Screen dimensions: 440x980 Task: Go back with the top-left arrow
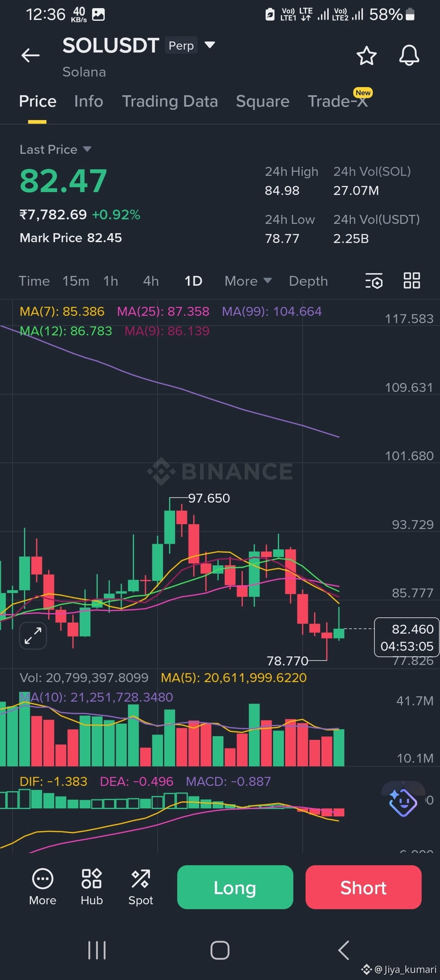click(x=31, y=55)
